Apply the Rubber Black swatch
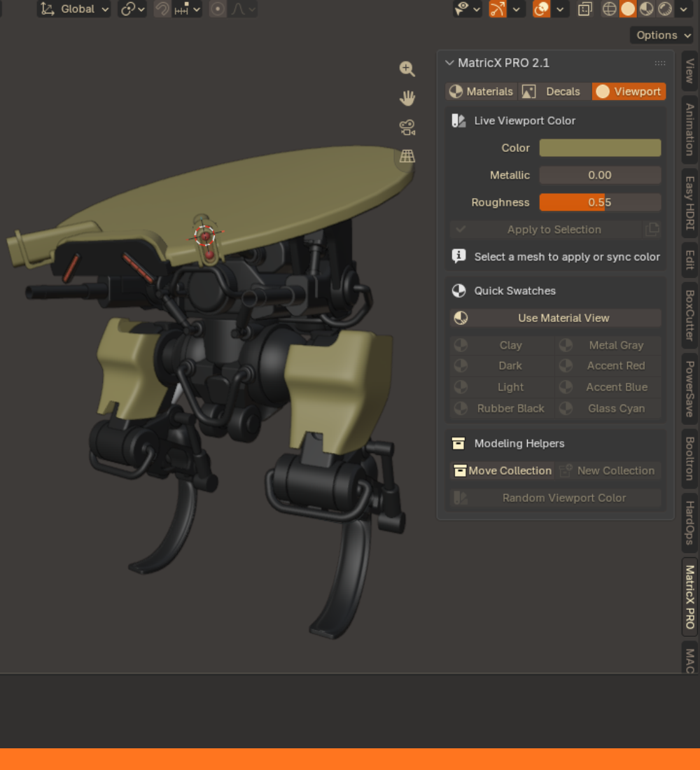Viewport: 700px width, 770px height. pyautogui.click(x=502, y=409)
